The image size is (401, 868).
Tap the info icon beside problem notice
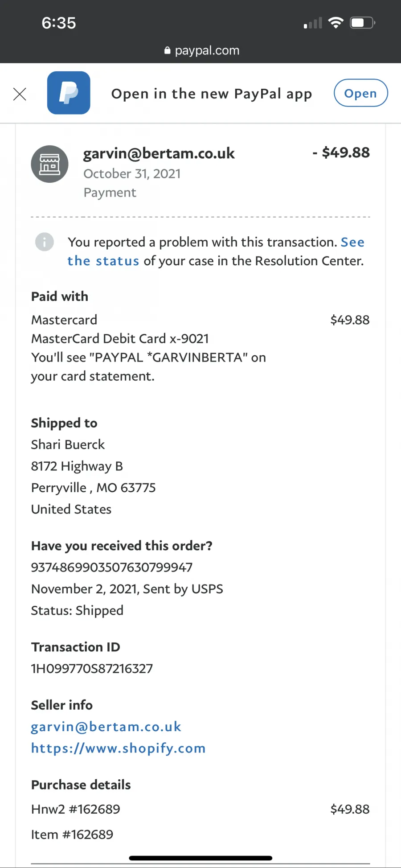point(45,242)
